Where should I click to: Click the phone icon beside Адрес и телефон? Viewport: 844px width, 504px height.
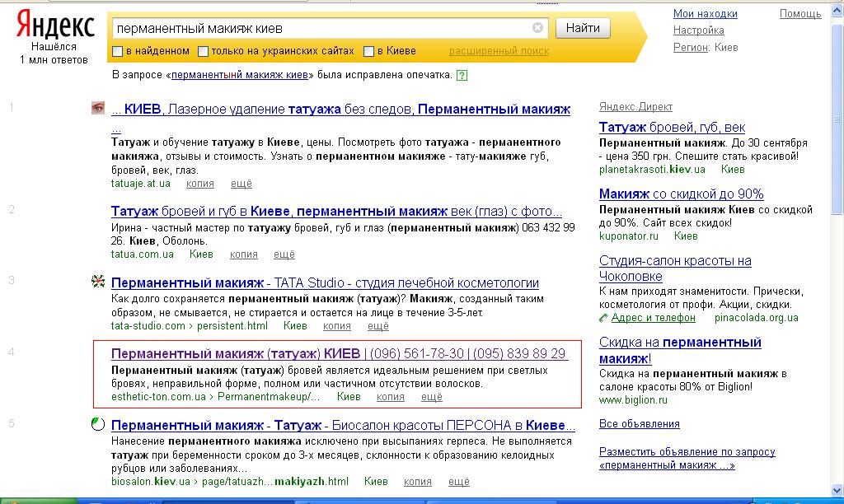click(603, 319)
